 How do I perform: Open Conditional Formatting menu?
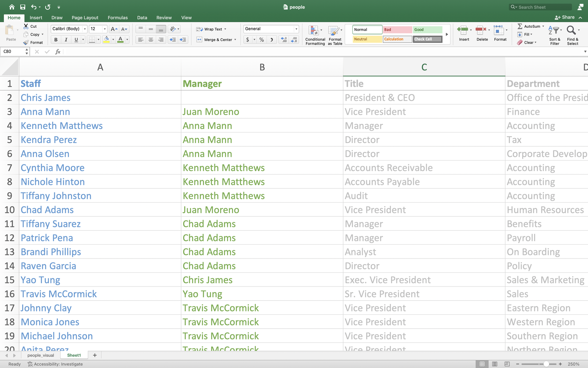(315, 34)
